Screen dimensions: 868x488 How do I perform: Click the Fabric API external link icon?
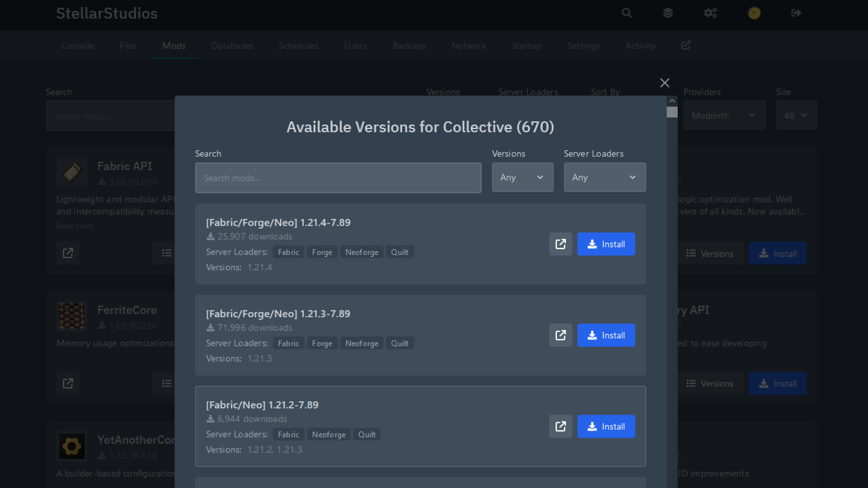pyautogui.click(x=68, y=253)
